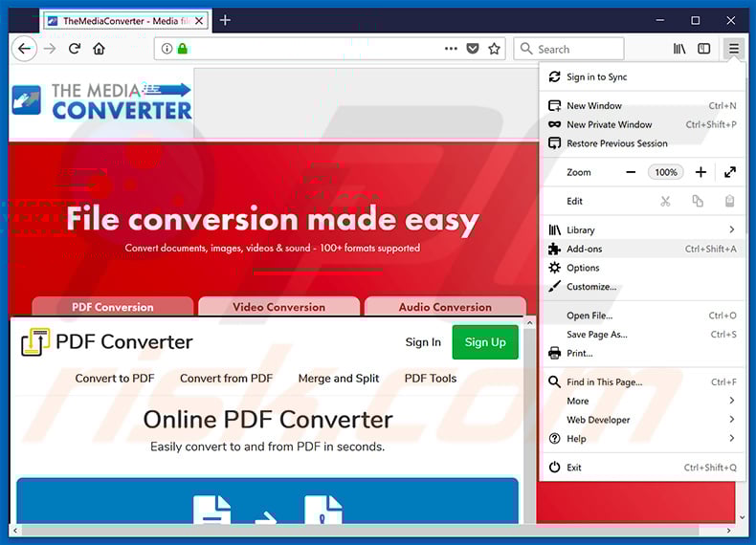756x545 pixels.
Task: Open Convert from PDF link
Action: click(226, 379)
